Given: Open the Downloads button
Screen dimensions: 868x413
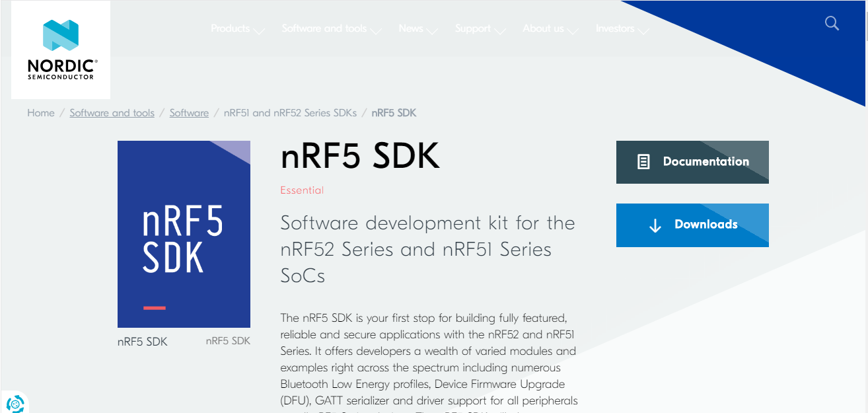Looking at the screenshot, I should click(x=692, y=225).
